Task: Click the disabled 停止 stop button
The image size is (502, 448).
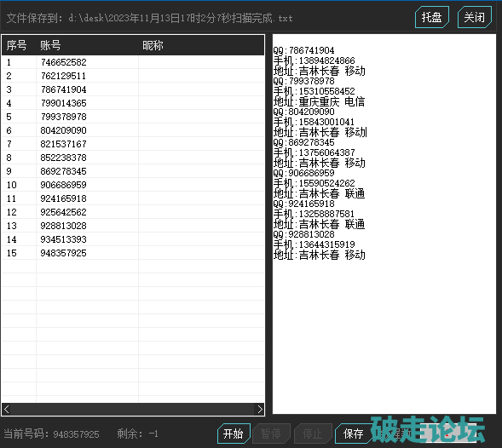Action: pos(313,434)
